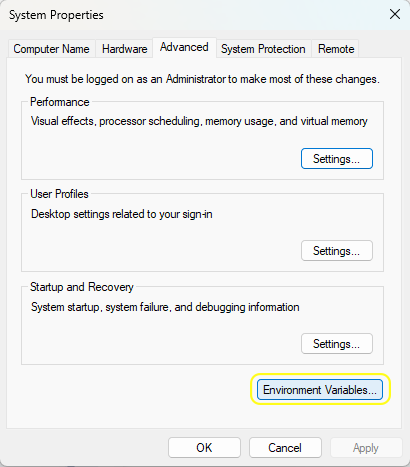Click the visual effects description text
This screenshot has height=467, width=410.
(199, 121)
